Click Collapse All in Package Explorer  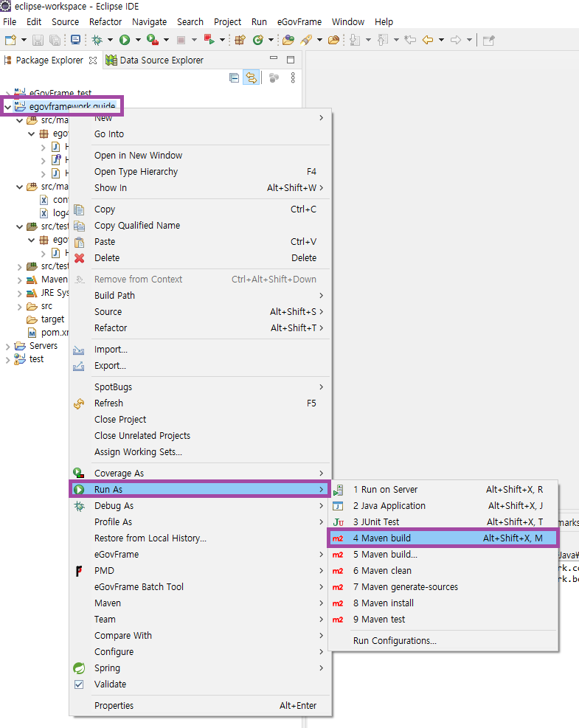pyautogui.click(x=235, y=77)
